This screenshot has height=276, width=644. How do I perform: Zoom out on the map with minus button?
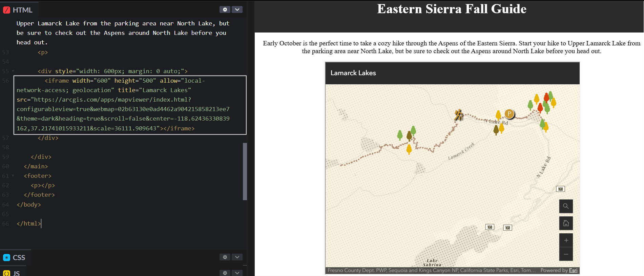[566, 254]
